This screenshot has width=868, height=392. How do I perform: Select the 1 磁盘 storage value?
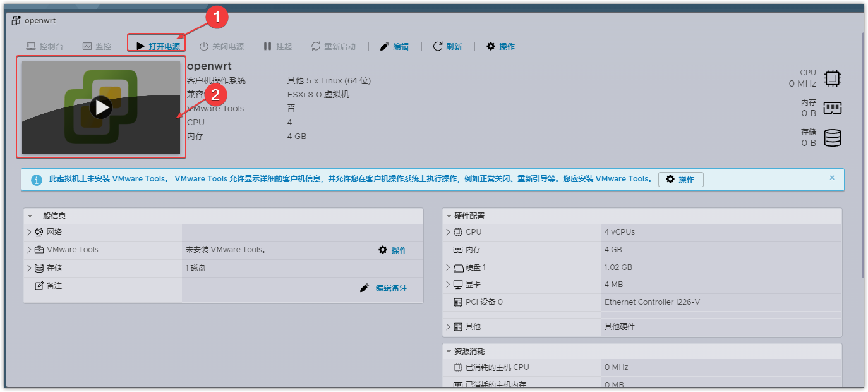click(x=196, y=268)
